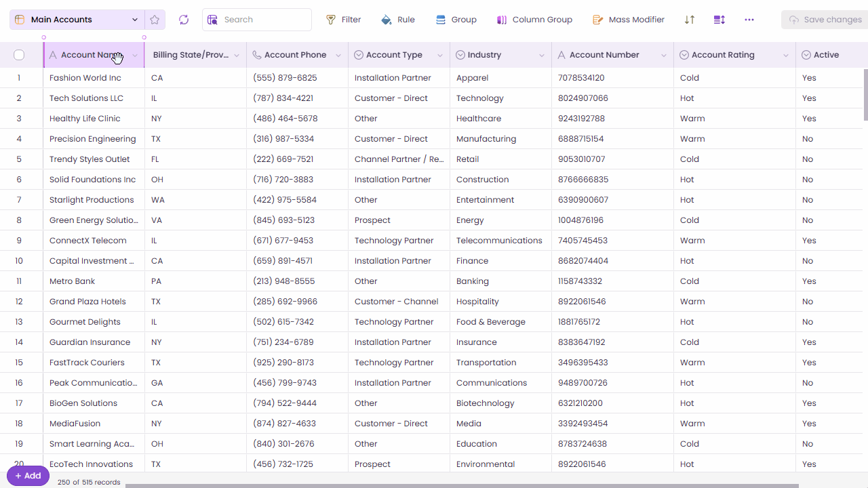Click the refresh icon in toolbar
Screen dimensions: 868x488
coord(184,20)
